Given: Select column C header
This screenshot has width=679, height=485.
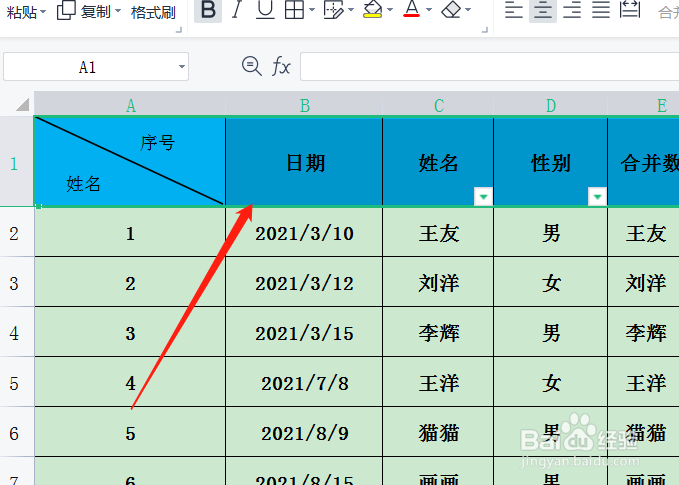Looking at the screenshot, I should (438, 105).
